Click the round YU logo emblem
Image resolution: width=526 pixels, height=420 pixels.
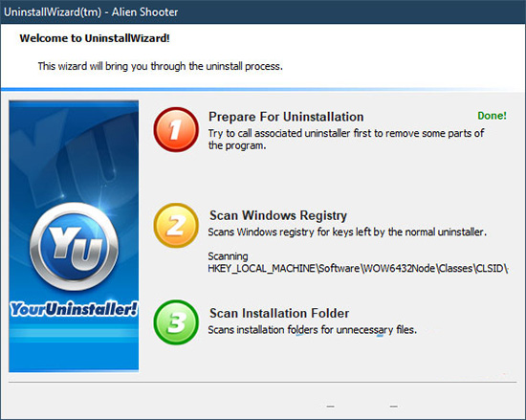click(75, 247)
